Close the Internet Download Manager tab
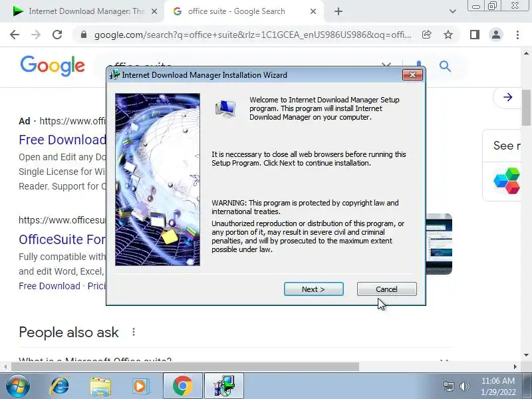This screenshot has height=399, width=532. [154, 11]
